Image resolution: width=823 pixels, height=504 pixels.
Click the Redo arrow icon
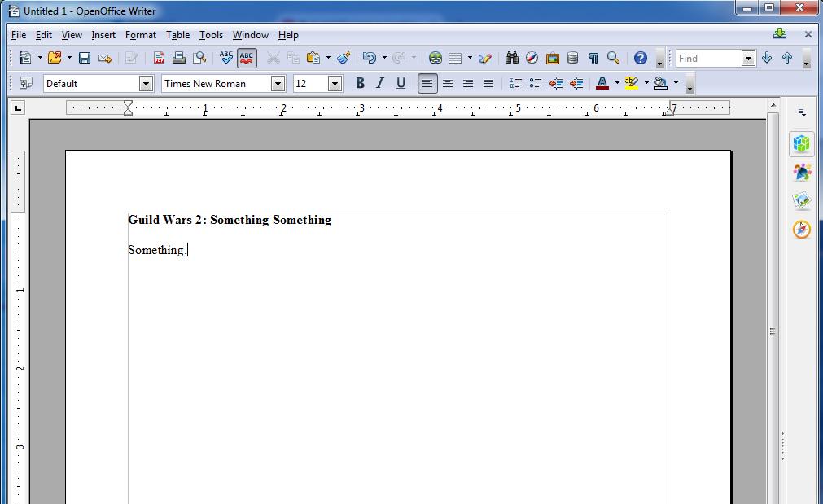pyautogui.click(x=399, y=58)
